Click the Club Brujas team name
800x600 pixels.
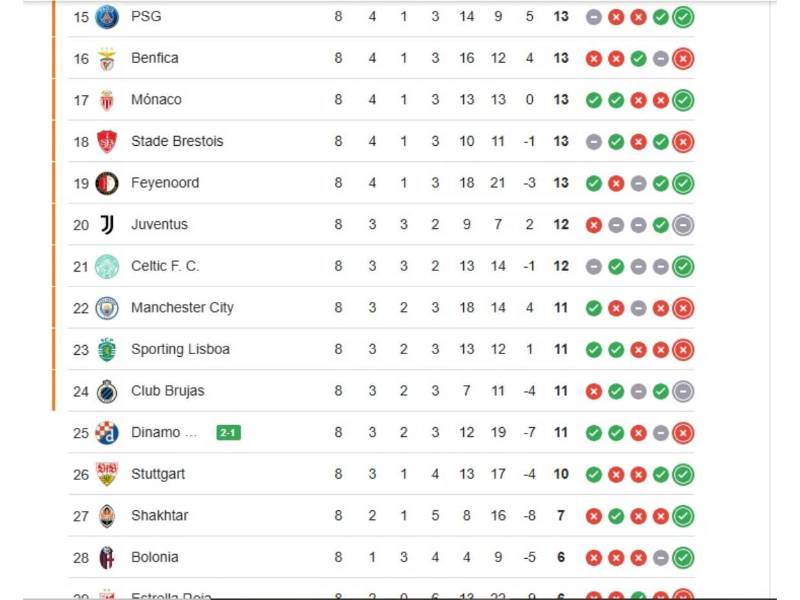pos(167,391)
